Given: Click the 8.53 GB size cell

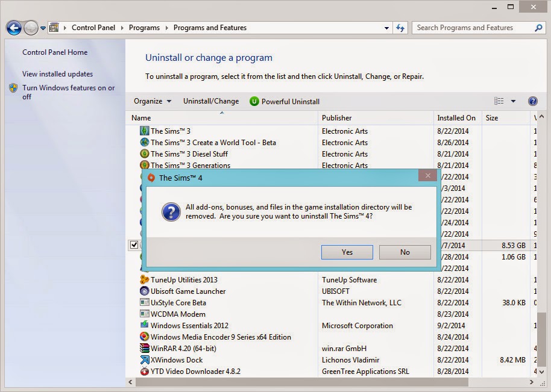Looking at the screenshot, I should [514, 245].
